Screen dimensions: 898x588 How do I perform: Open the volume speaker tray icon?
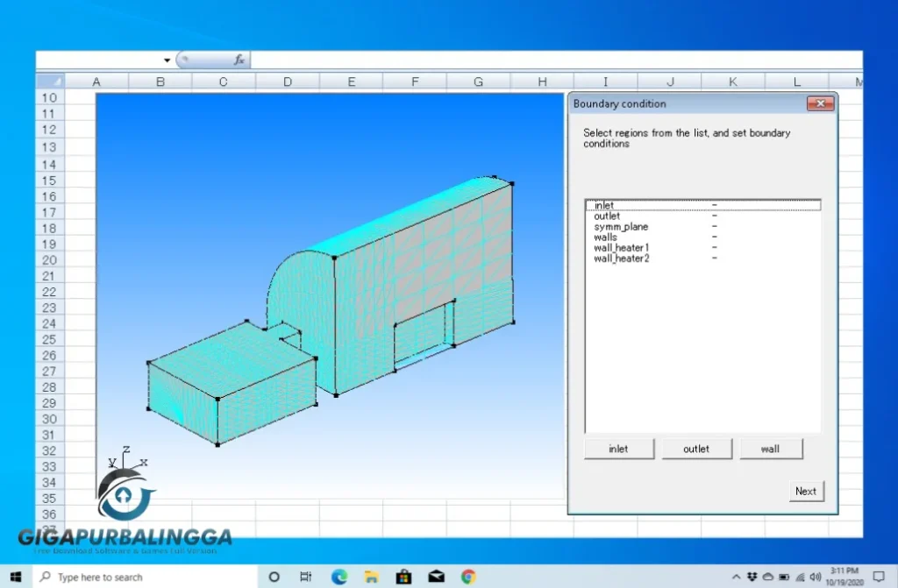point(816,577)
